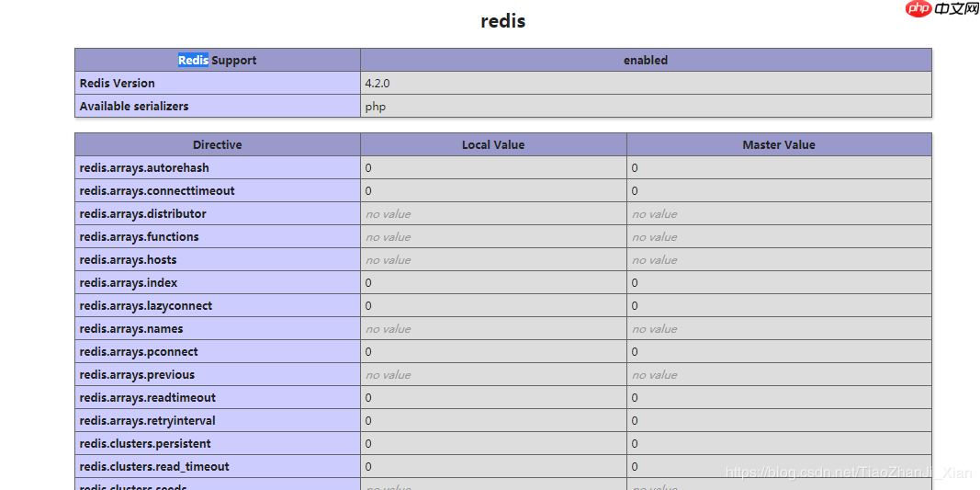Click local value of redis.clusters.read_timeout
This screenshot has width=980, height=490.
coord(368,467)
